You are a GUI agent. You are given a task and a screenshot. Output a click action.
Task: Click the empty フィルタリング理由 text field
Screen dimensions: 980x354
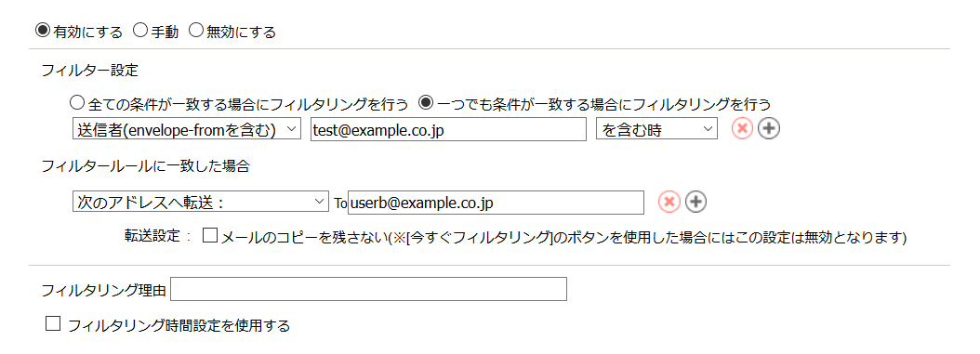(369, 289)
